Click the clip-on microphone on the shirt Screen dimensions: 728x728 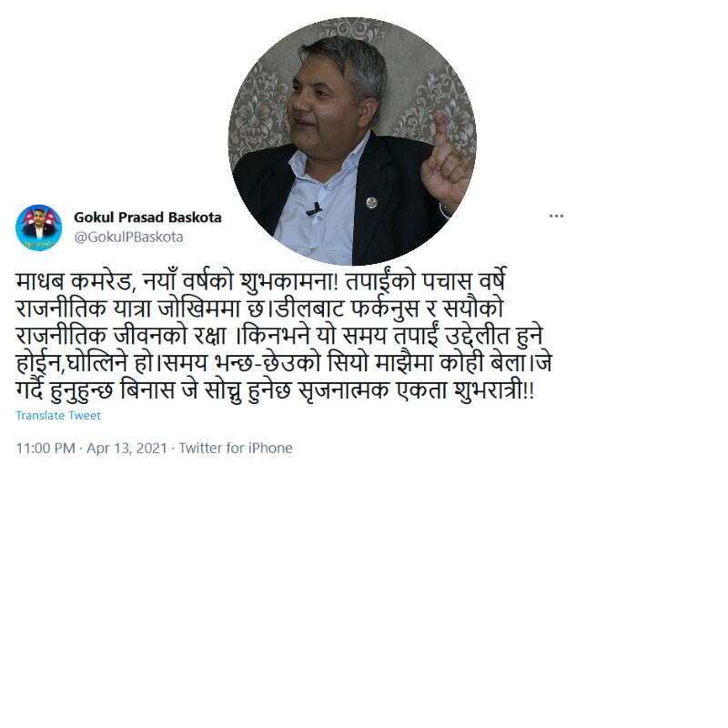(314, 208)
